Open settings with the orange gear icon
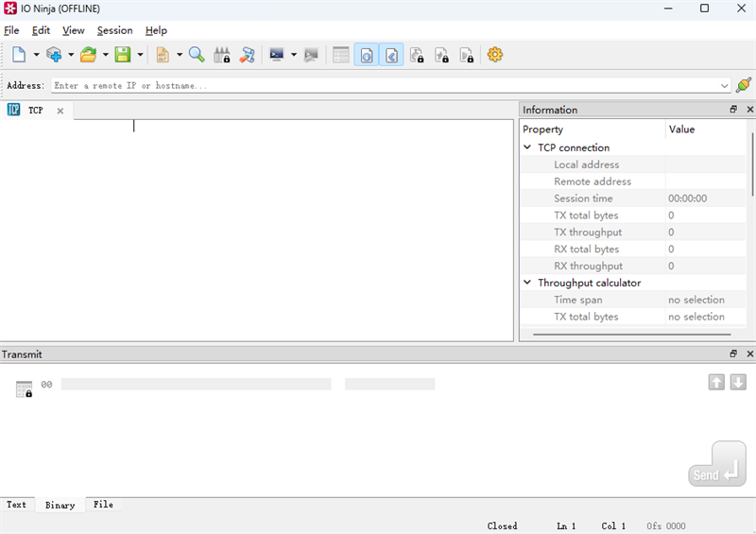Viewport: 756px width, 534px height. tap(495, 55)
